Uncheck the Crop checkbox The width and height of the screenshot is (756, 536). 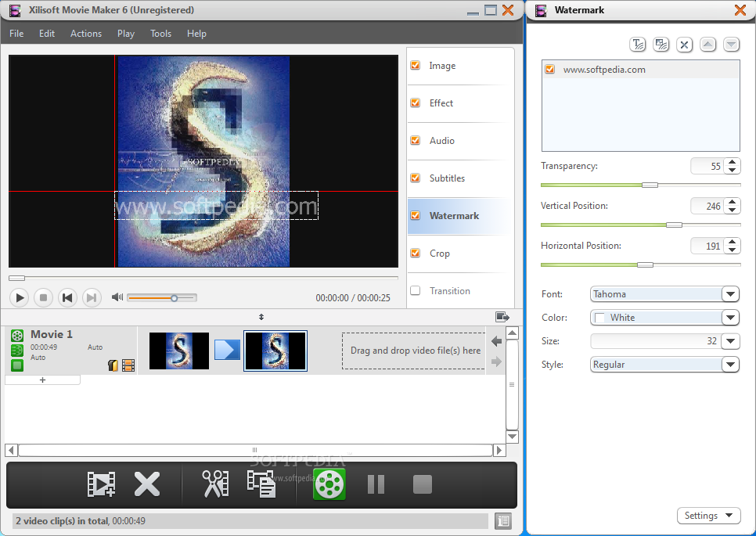415,253
